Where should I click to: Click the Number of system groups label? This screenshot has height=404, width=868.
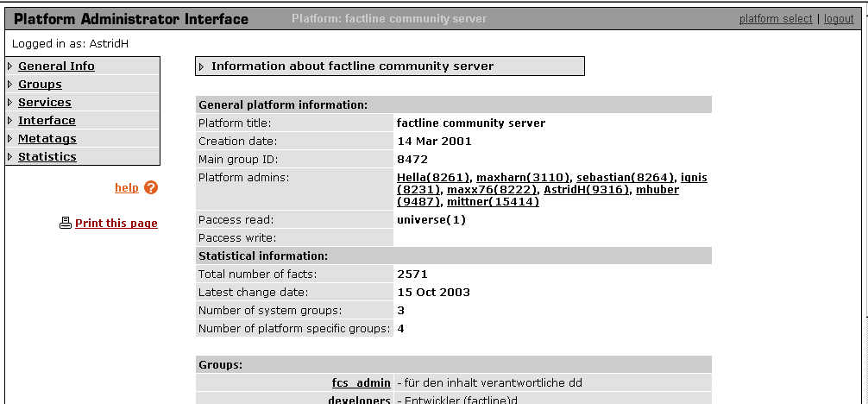pyautogui.click(x=270, y=311)
